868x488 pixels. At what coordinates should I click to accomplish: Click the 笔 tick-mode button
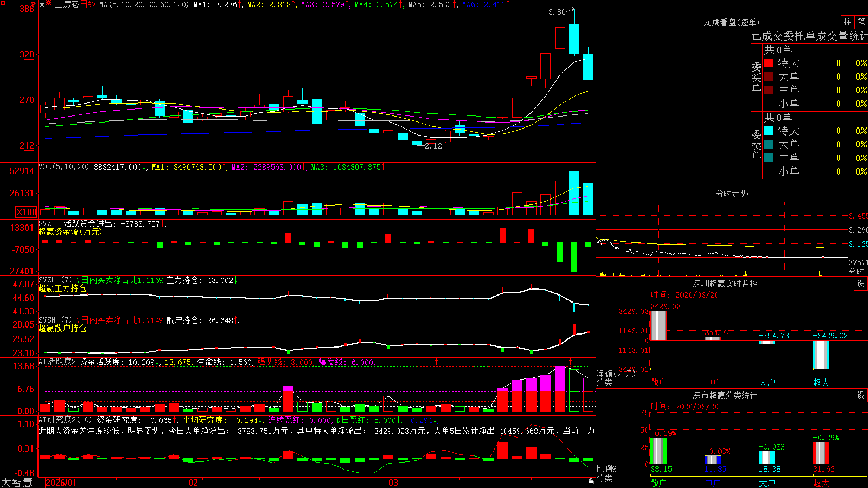point(861,22)
